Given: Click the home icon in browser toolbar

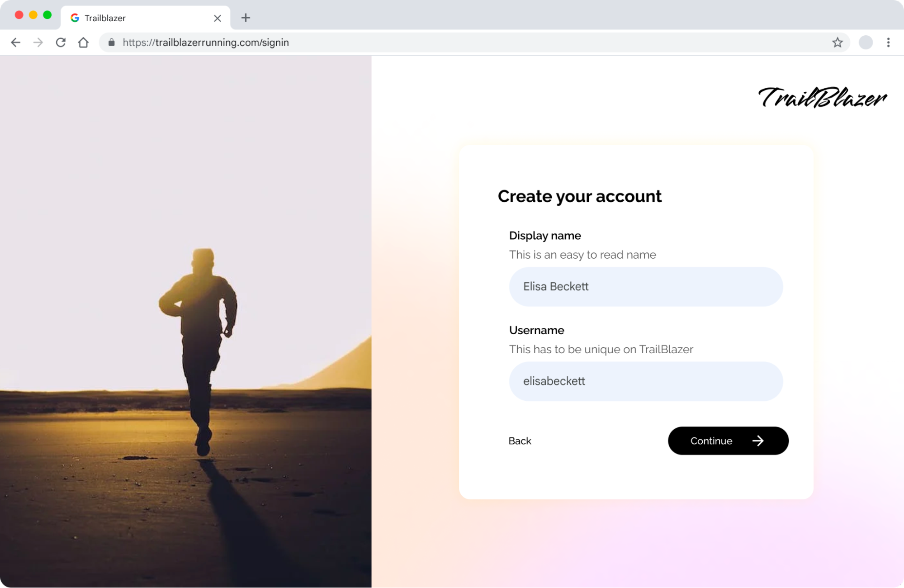Looking at the screenshot, I should point(84,42).
